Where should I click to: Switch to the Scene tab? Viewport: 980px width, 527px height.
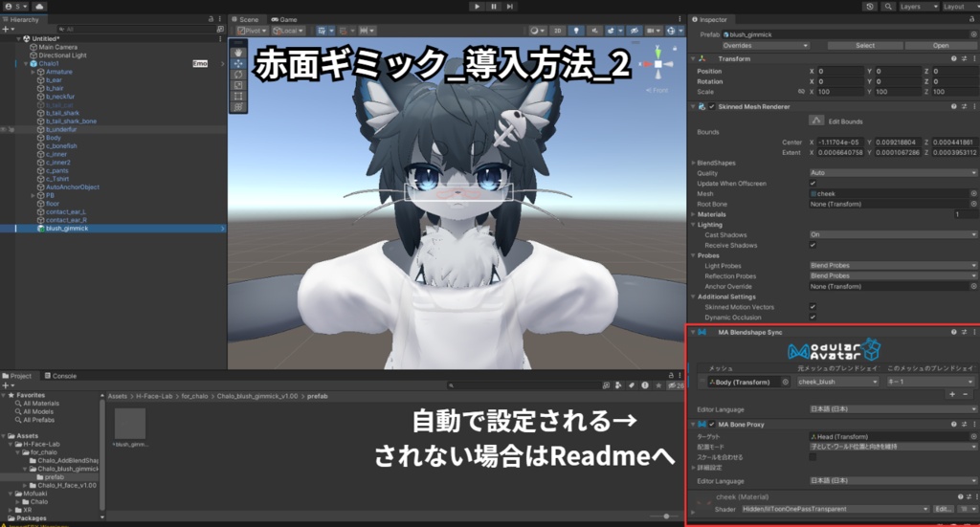(245, 19)
